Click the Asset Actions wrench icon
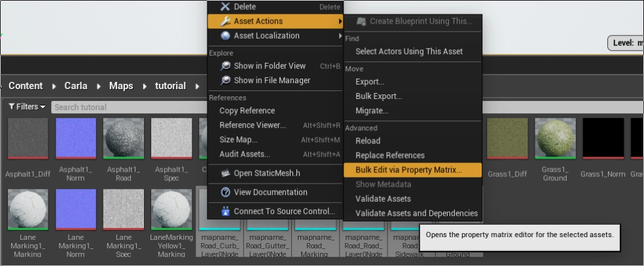Screen dimensions: 644x266 225,21
